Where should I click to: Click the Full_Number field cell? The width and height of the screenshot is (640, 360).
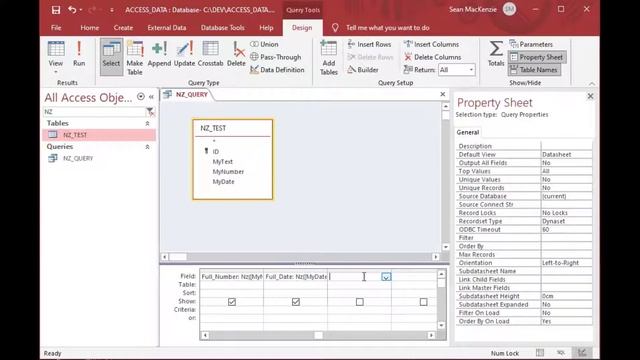pyautogui.click(x=231, y=277)
